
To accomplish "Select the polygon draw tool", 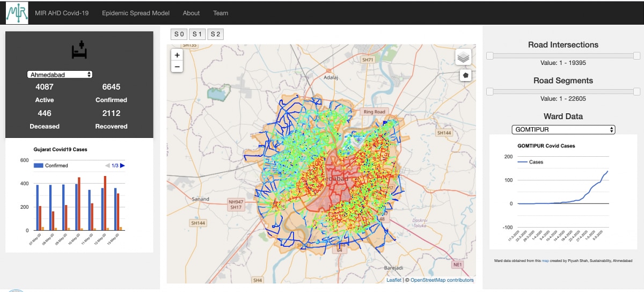I will [465, 76].
